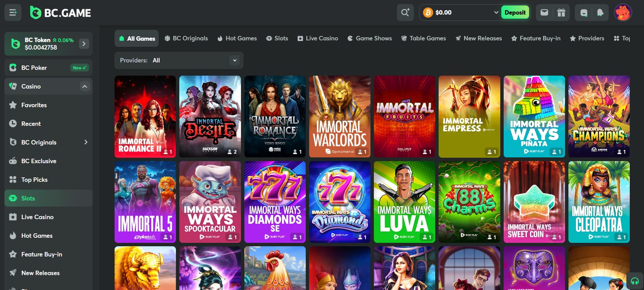Open the chat bubble icon
644x290 pixels.
click(x=584, y=13)
